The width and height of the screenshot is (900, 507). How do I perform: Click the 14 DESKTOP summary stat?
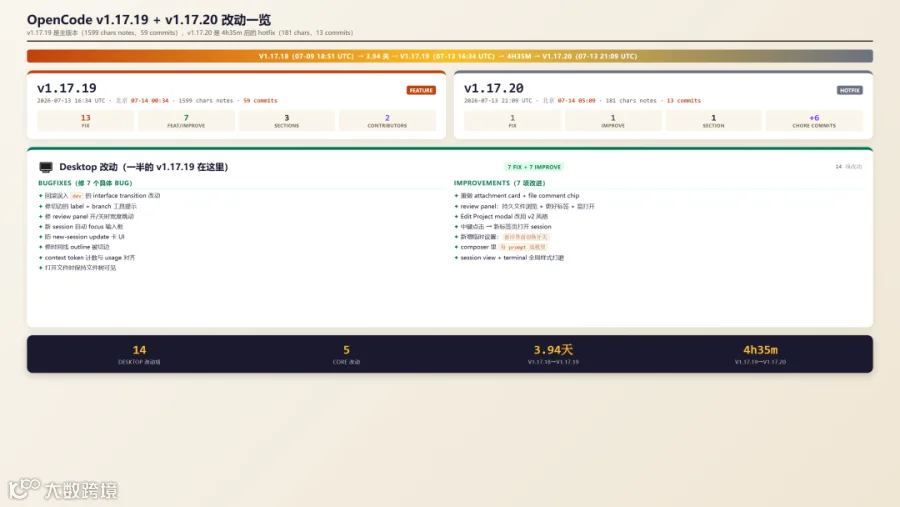click(139, 354)
